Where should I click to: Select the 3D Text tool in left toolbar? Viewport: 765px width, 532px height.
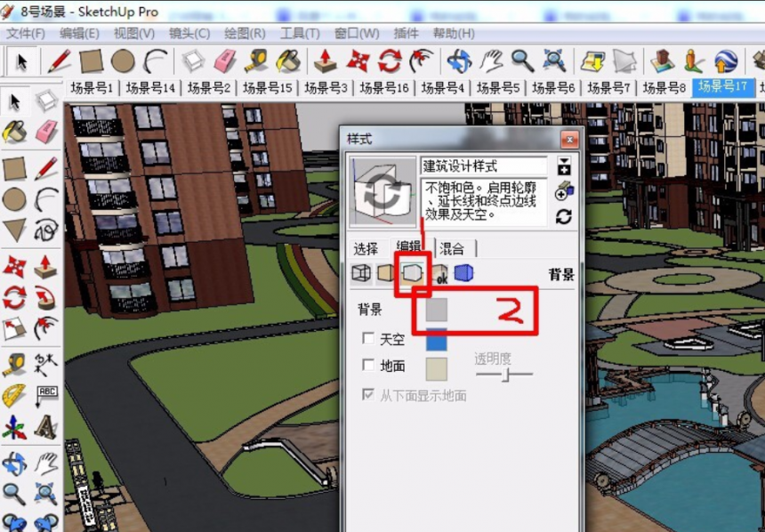click(46, 427)
